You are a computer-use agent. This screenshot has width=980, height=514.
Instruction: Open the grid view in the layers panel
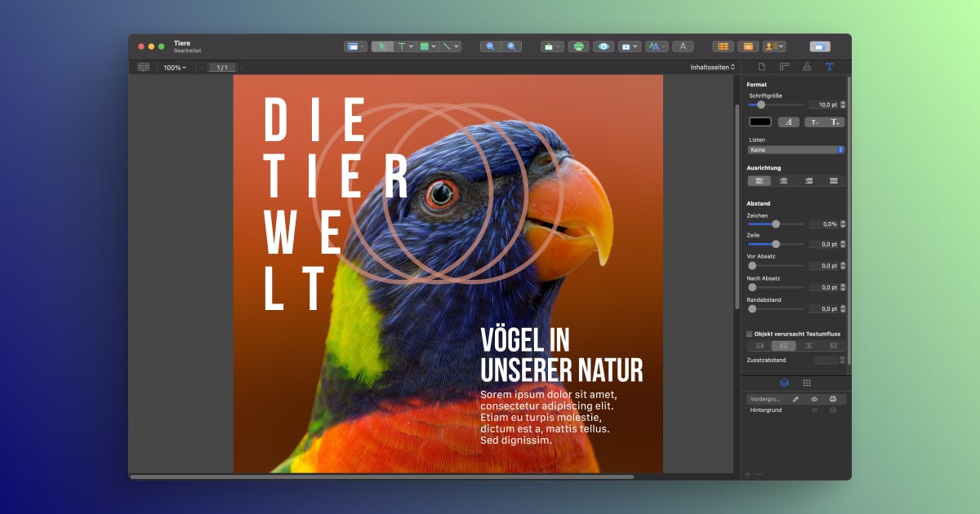[x=806, y=382]
